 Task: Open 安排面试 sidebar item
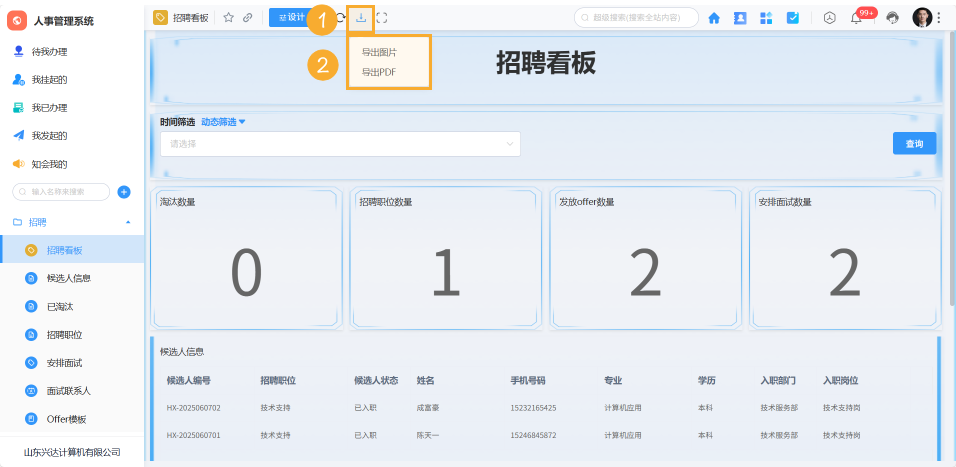(72, 363)
